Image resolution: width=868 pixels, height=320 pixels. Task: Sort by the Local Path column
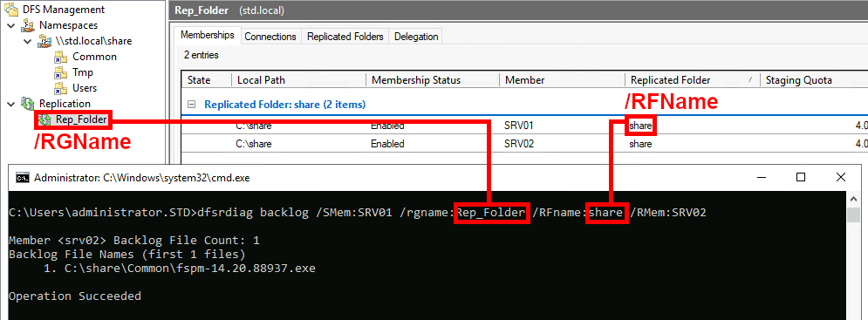point(298,80)
